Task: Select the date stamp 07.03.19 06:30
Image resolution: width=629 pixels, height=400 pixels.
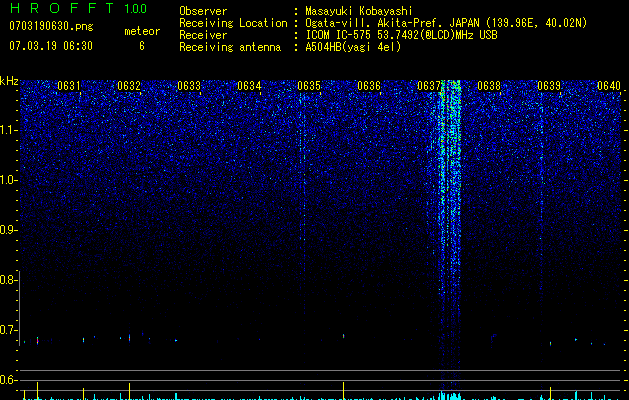Action: 51,46
